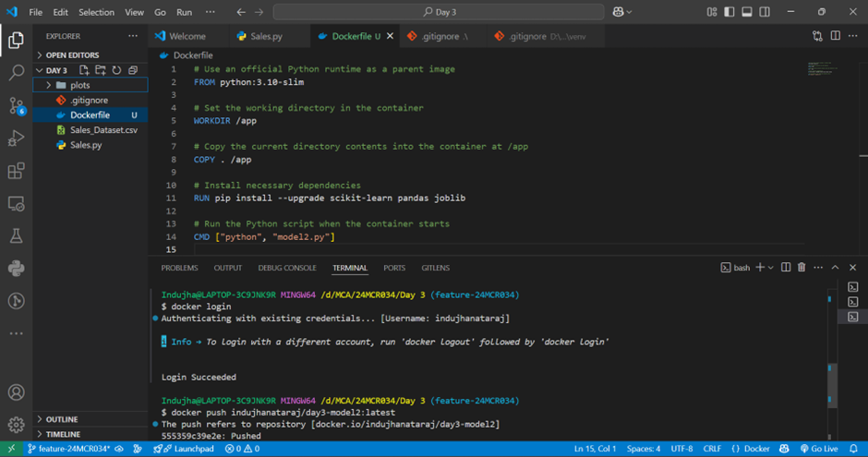Kill the active terminal with trash icon
Image resolution: width=868 pixels, height=457 pixels.
click(x=802, y=267)
